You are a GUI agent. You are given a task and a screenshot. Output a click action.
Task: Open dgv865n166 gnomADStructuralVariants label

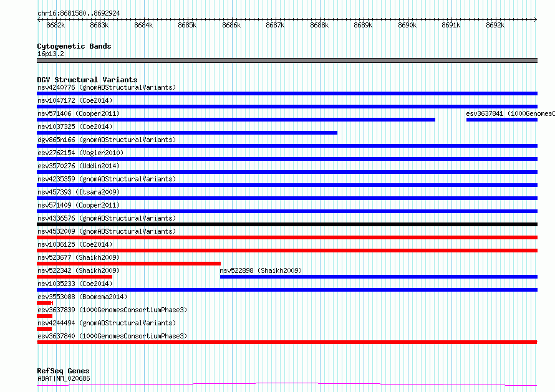pyautogui.click(x=107, y=140)
